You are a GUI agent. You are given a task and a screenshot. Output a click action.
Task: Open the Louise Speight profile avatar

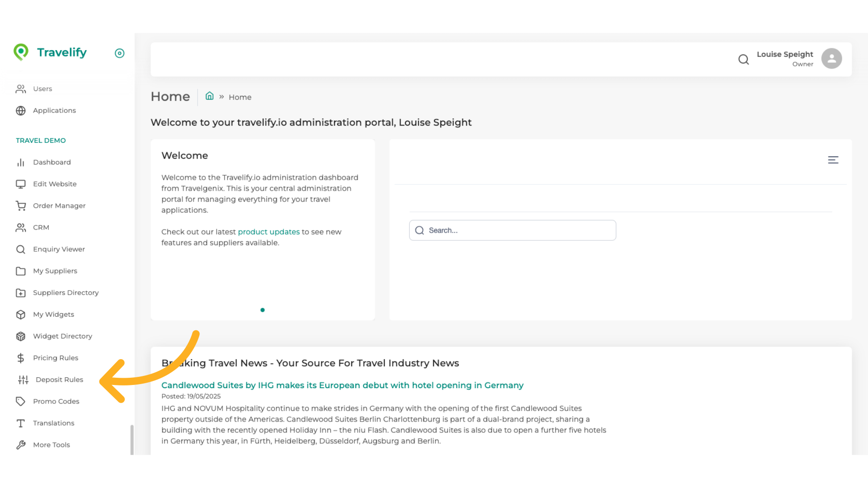[831, 59]
